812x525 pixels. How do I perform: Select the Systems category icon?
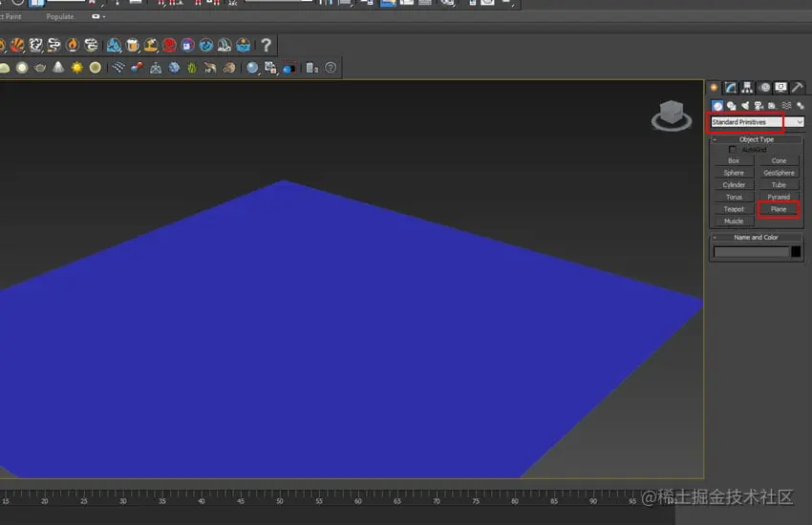(x=801, y=106)
